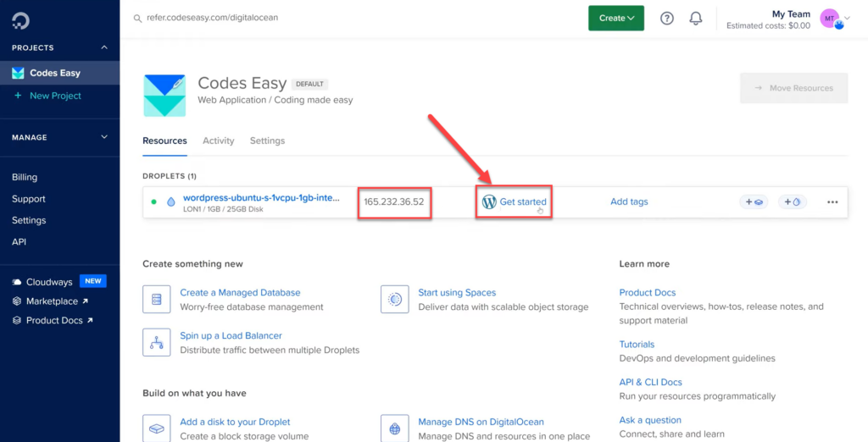Click Add a disk to your Droplet
868x442 pixels.
[235, 422]
